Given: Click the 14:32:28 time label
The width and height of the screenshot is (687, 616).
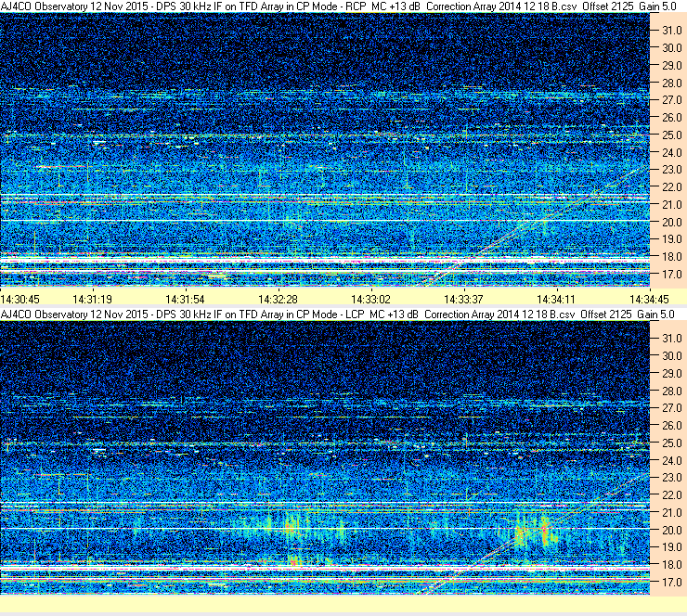Looking at the screenshot, I should pos(278,300).
